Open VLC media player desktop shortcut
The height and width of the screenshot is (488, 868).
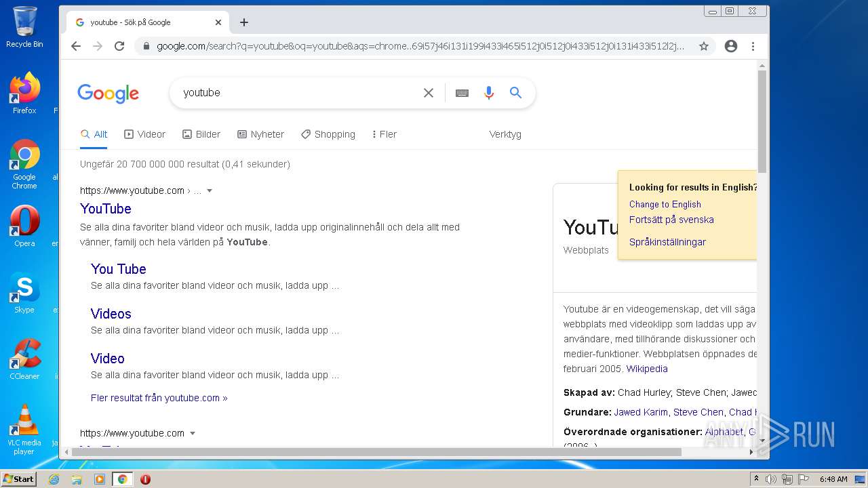pyautogui.click(x=24, y=430)
